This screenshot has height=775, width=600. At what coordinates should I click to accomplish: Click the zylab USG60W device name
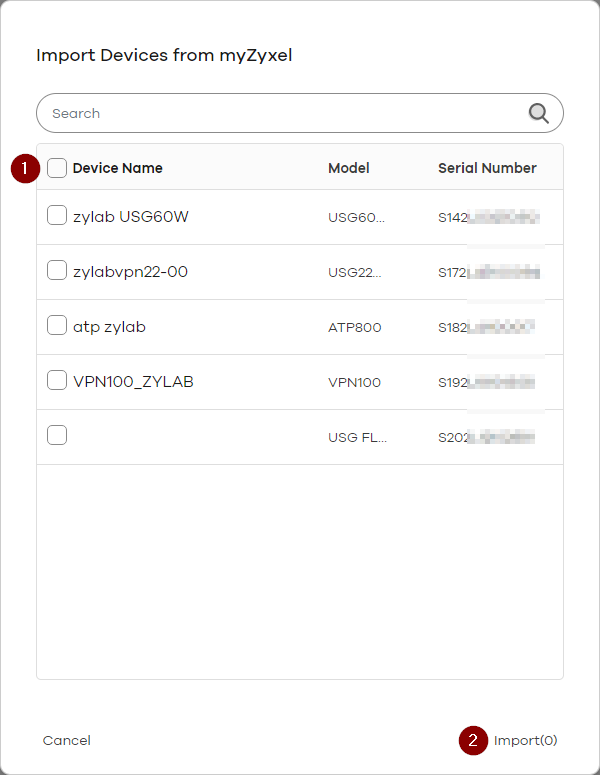pyautogui.click(x=130, y=217)
